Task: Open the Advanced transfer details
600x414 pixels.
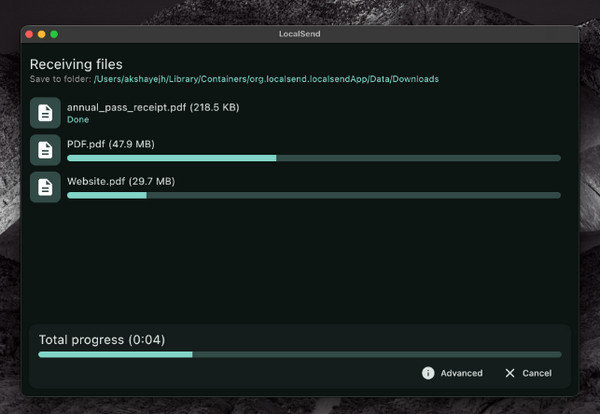Action: tap(452, 373)
